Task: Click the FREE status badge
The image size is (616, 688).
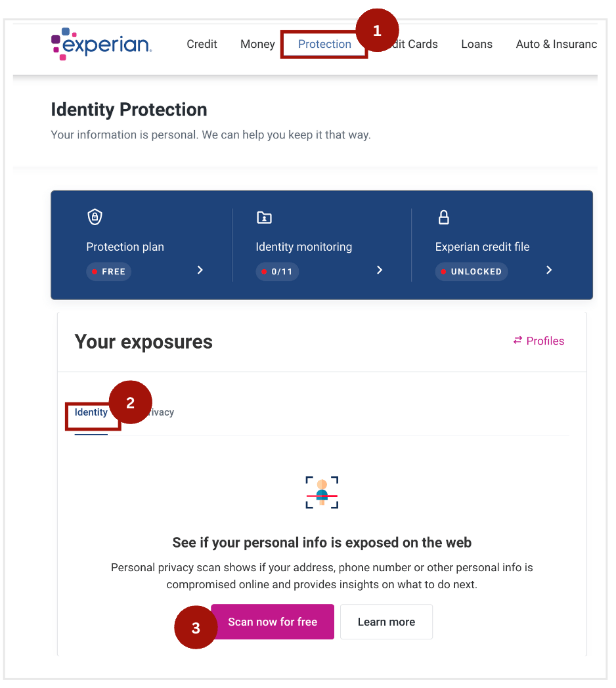Action: pyautogui.click(x=108, y=272)
